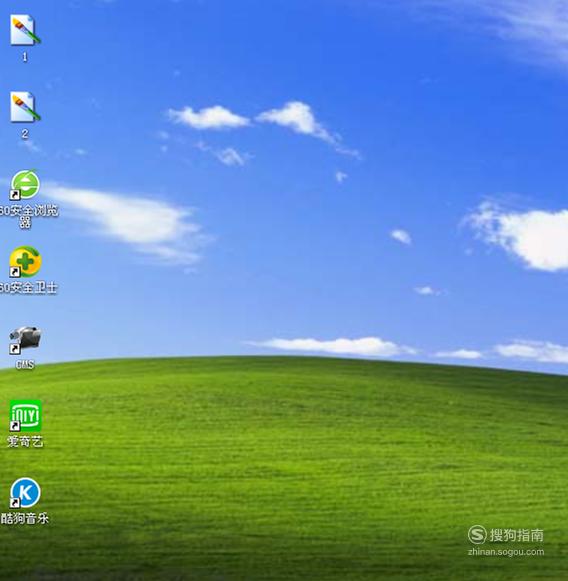Click the 360安全浏览器 label text

coord(28,216)
